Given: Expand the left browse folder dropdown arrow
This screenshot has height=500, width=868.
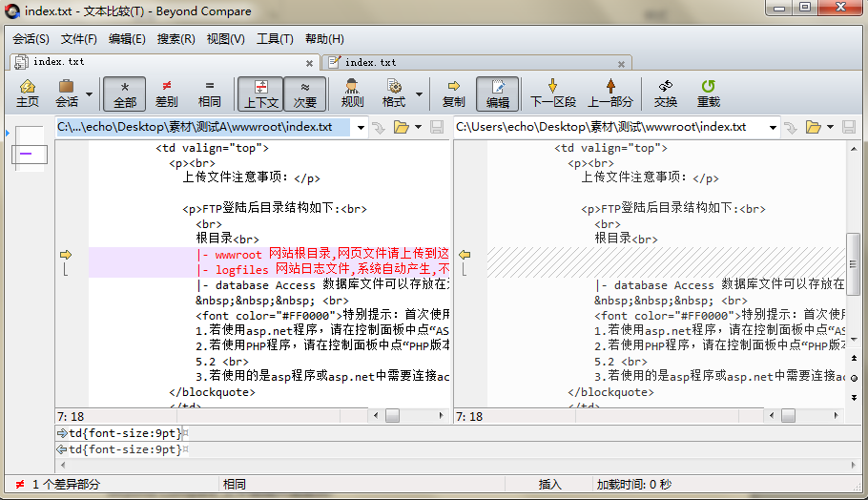Looking at the screenshot, I should 418,127.
